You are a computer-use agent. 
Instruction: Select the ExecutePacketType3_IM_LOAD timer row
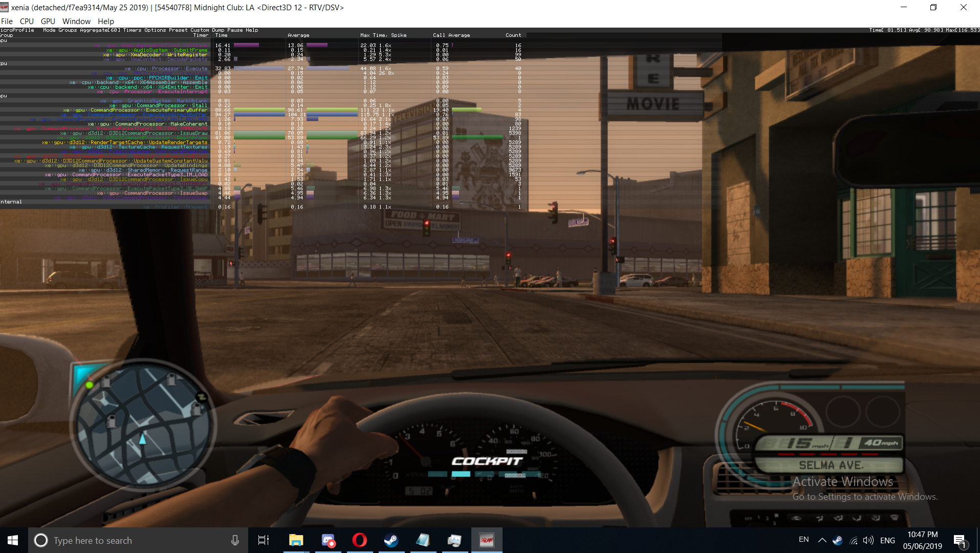pos(126,175)
